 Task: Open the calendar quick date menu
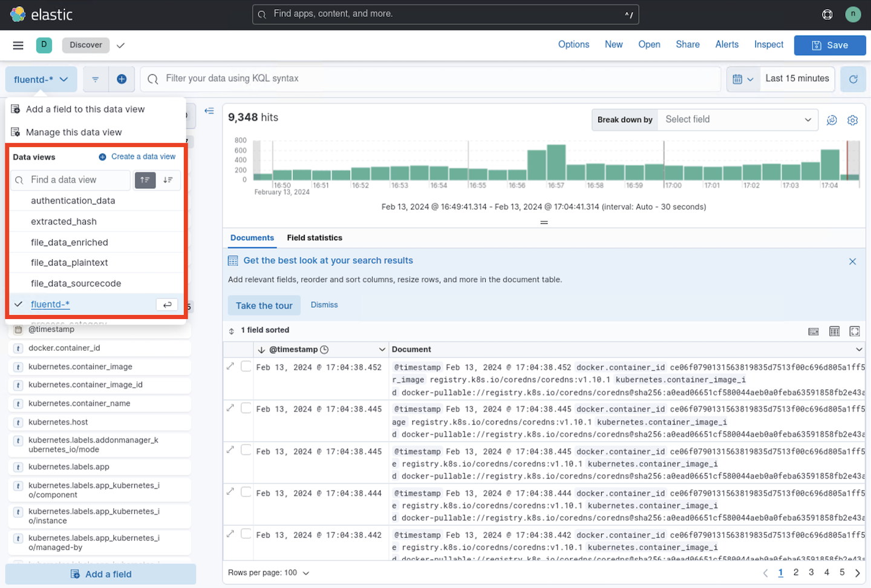click(x=743, y=79)
